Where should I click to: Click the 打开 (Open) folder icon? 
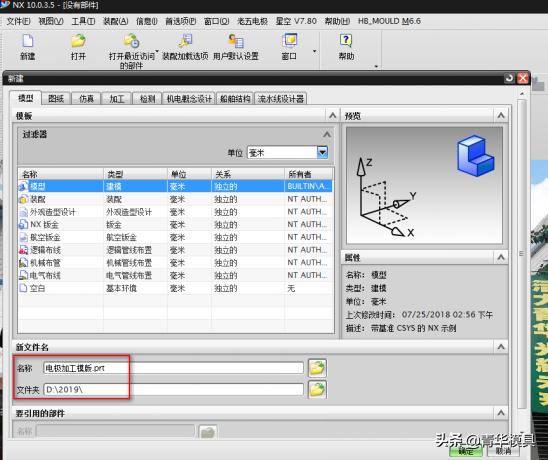pyautogui.click(x=78, y=41)
